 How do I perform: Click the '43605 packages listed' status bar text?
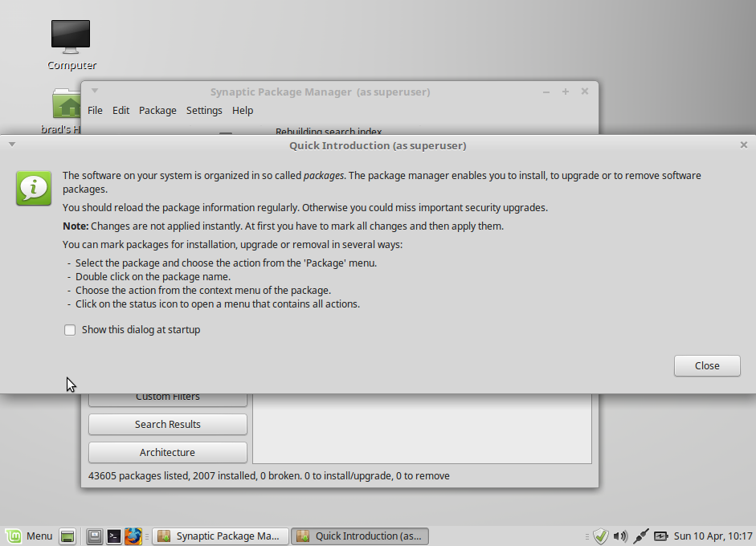pyautogui.click(x=268, y=475)
